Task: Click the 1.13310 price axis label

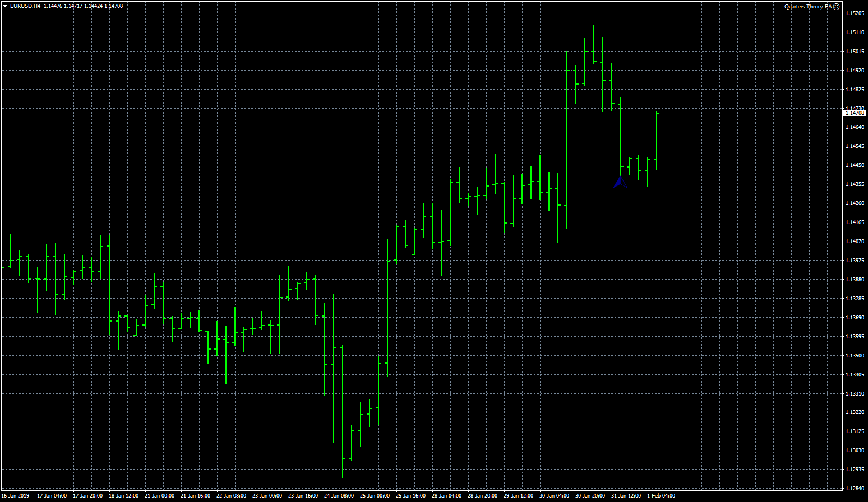Action: click(855, 394)
